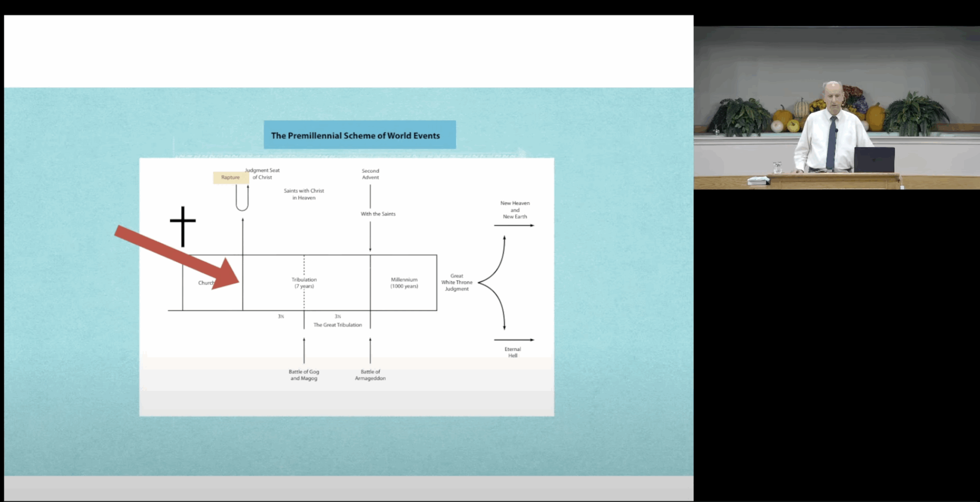Click the Millennium (1000 years) box
The height and width of the screenshot is (502, 980).
tap(404, 283)
